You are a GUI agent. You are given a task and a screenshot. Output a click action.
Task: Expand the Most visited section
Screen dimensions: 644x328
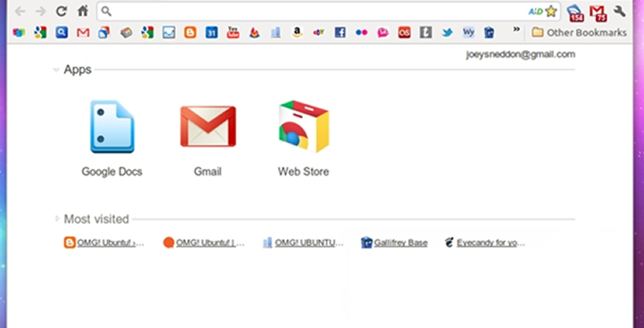pyautogui.click(x=58, y=219)
